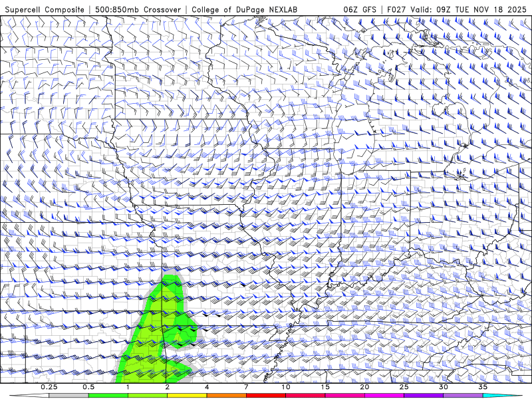Click the College of DuPage NEXLAB label
This screenshot has height=399, width=532.
tap(244, 10)
